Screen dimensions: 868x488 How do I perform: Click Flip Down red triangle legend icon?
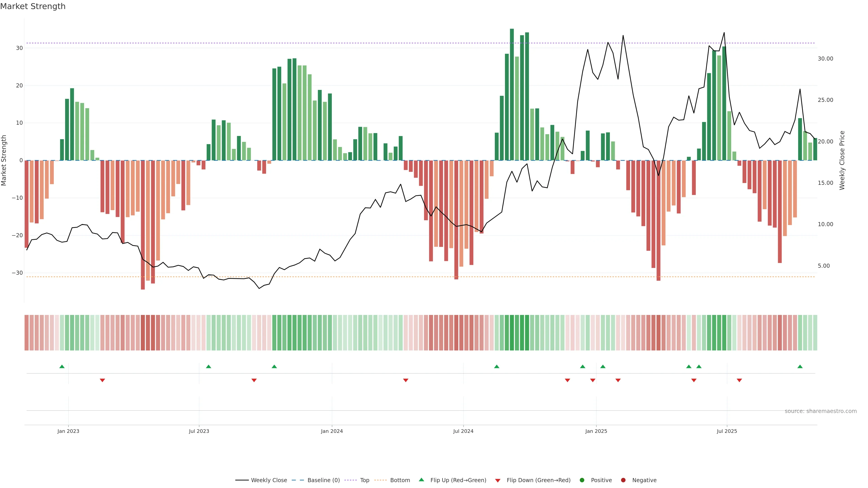click(x=498, y=481)
